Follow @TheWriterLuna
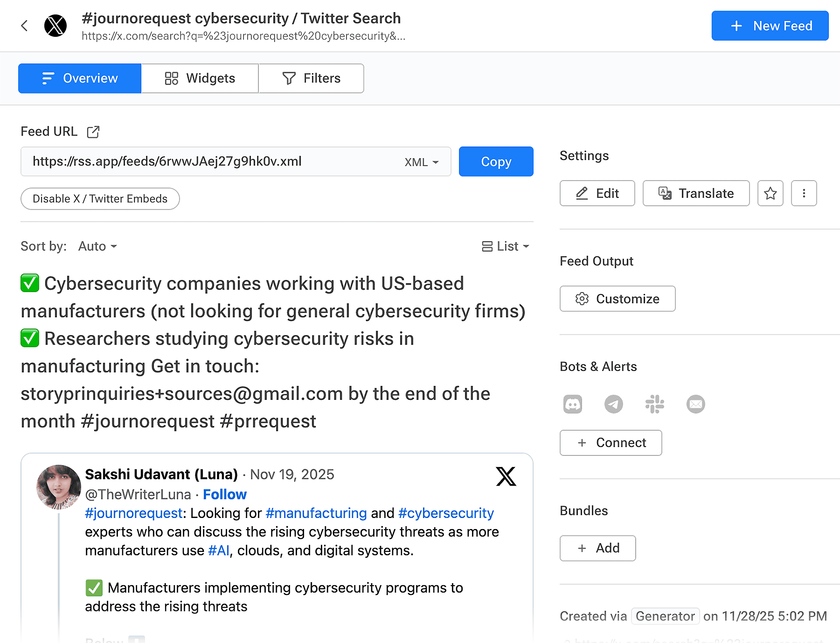 (224, 494)
